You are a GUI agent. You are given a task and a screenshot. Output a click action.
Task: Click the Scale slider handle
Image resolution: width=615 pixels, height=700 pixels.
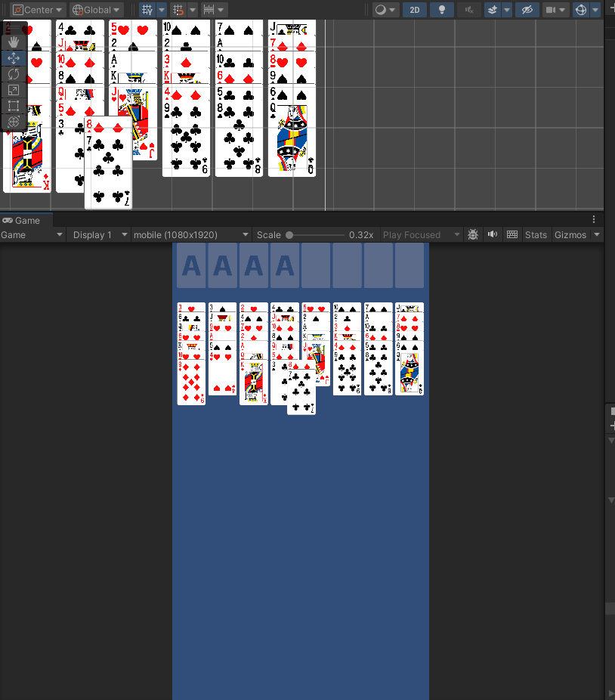pyautogui.click(x=289, y=235)
